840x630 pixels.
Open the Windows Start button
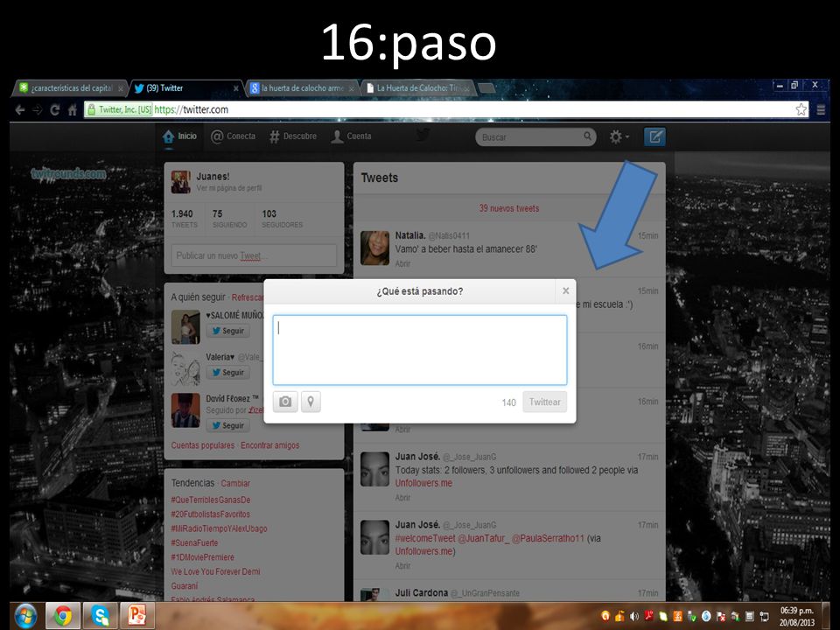coord(25,616)
